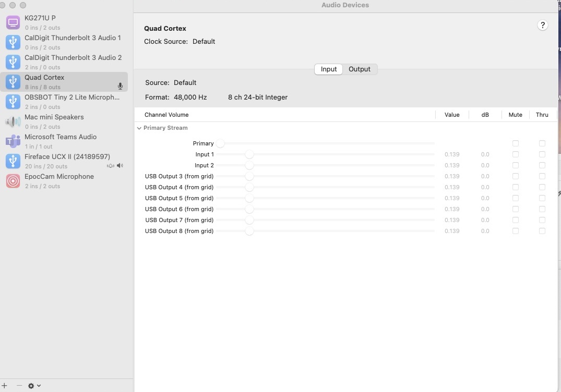
Task: Click the Input 1 volume slider knob
Action: click(x=249, y=154)
